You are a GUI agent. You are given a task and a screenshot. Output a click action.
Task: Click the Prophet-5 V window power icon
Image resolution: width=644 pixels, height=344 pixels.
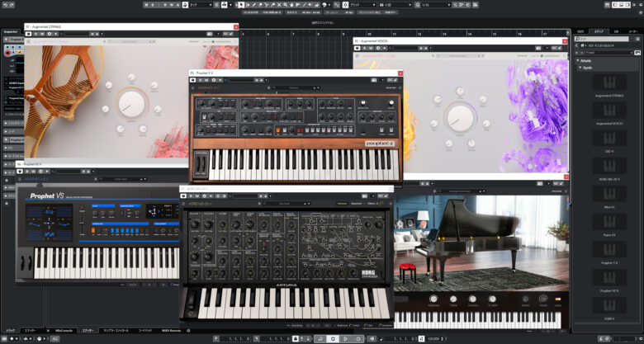click(193, 80)
